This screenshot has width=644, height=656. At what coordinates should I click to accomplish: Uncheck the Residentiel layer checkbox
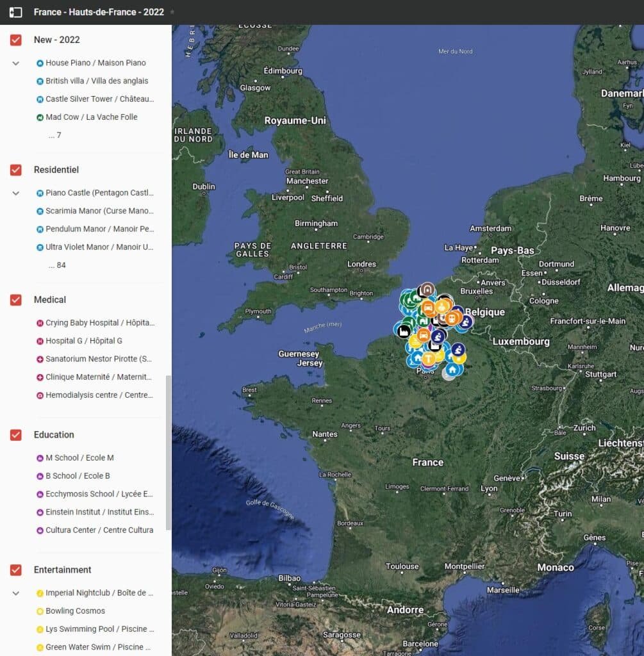click(x=15, y=169)
